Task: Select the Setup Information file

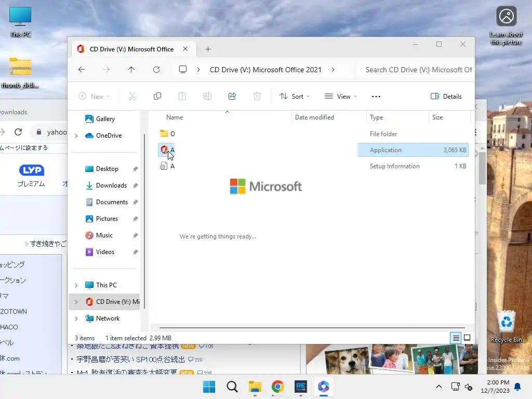Action: coord(167,166)
